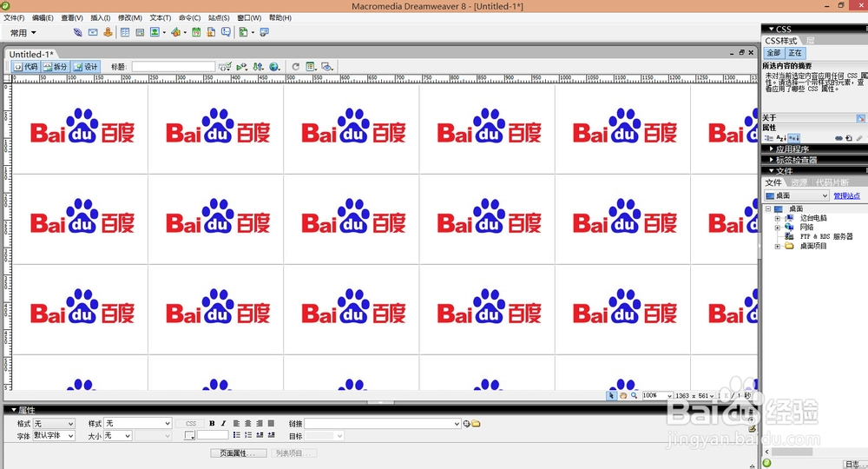Click the Templates insert icon
This screenshot has height=469, width=868.
[x=243, y=33]
